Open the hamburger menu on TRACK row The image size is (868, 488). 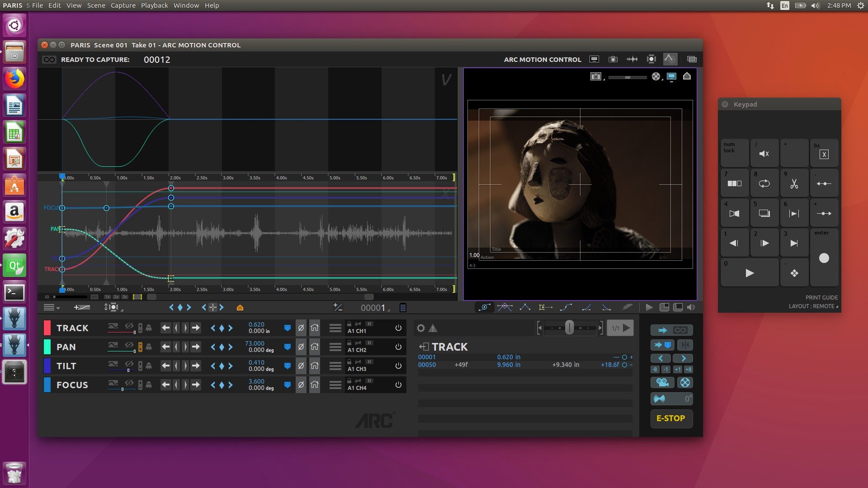(x=335, y=328)
